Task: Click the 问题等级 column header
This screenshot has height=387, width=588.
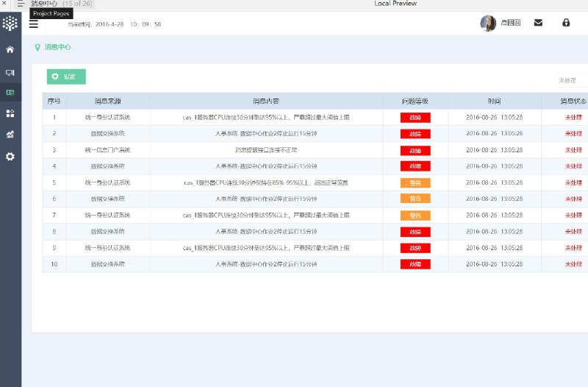Action: coord(415,101)
